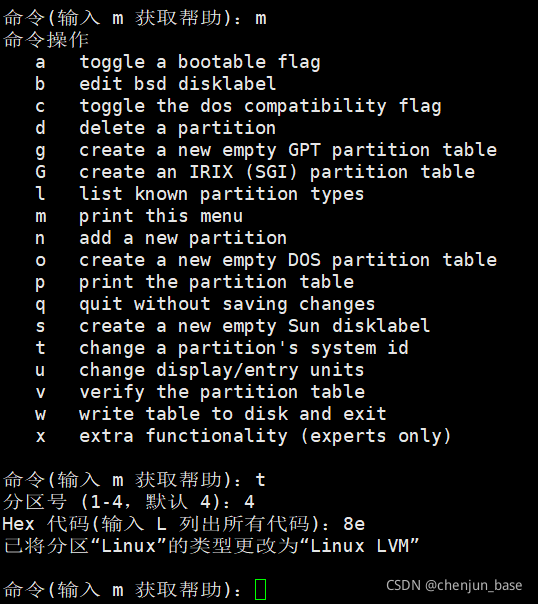Click the 'add a new partition' entry
This screenshot has width=538, height=604.
pyautogui.click(x=183, y=238)
